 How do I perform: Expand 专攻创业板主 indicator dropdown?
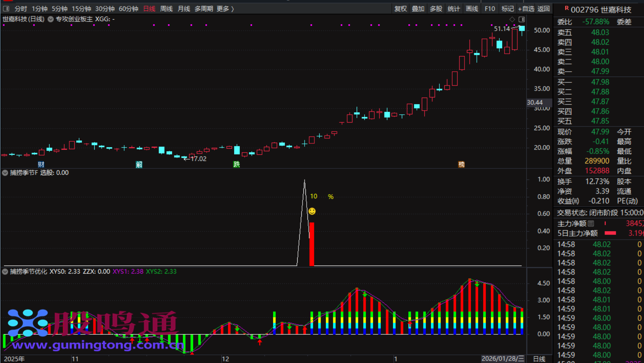[50, 19]
